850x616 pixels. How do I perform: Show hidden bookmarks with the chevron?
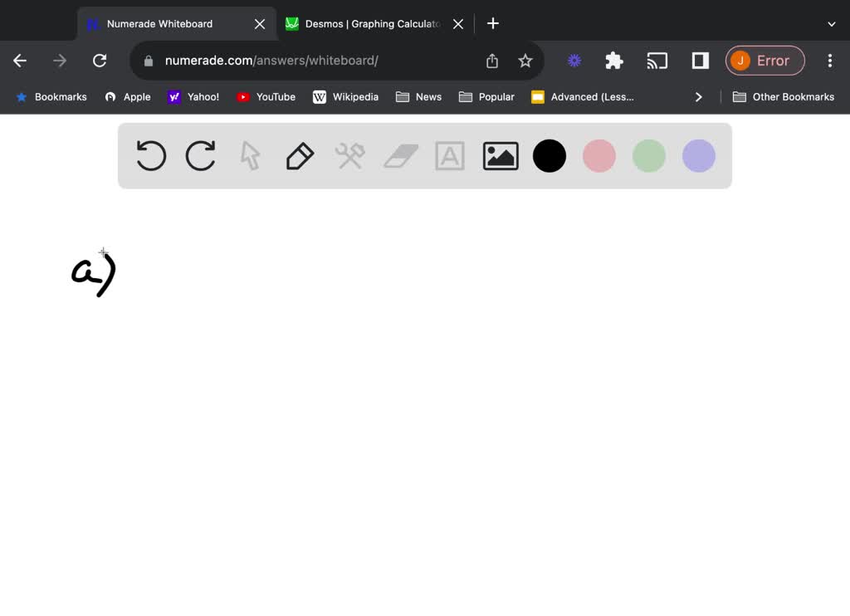click(x=698, y=97)
